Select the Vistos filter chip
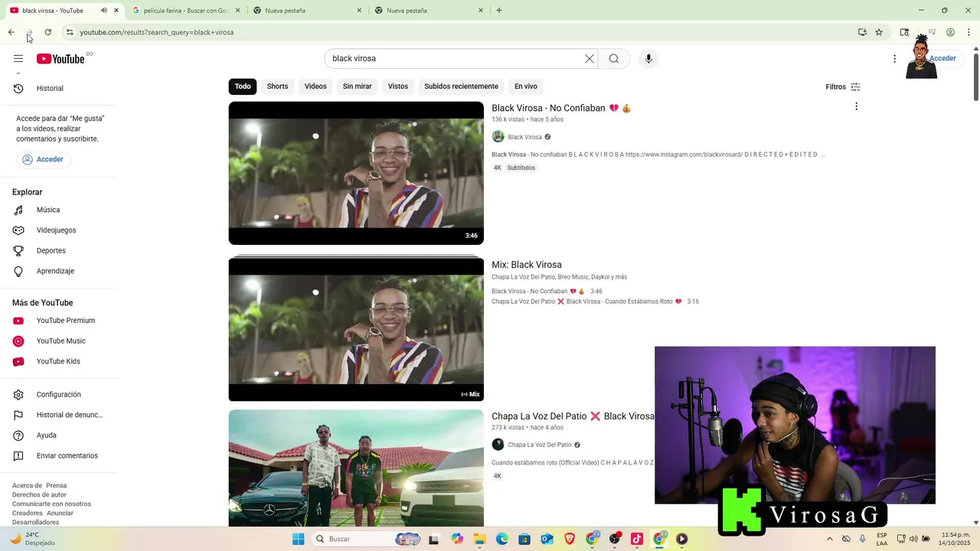 [398, 86]
